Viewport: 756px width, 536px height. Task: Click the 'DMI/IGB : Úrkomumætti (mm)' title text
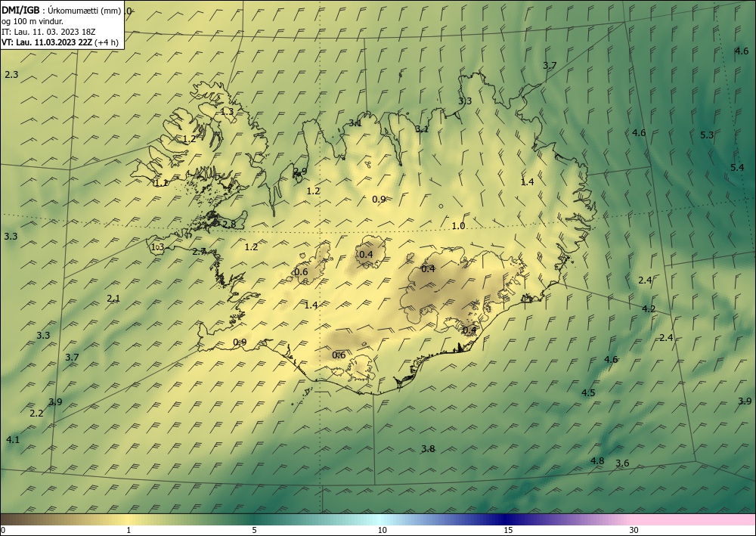[x=61, y=11]
